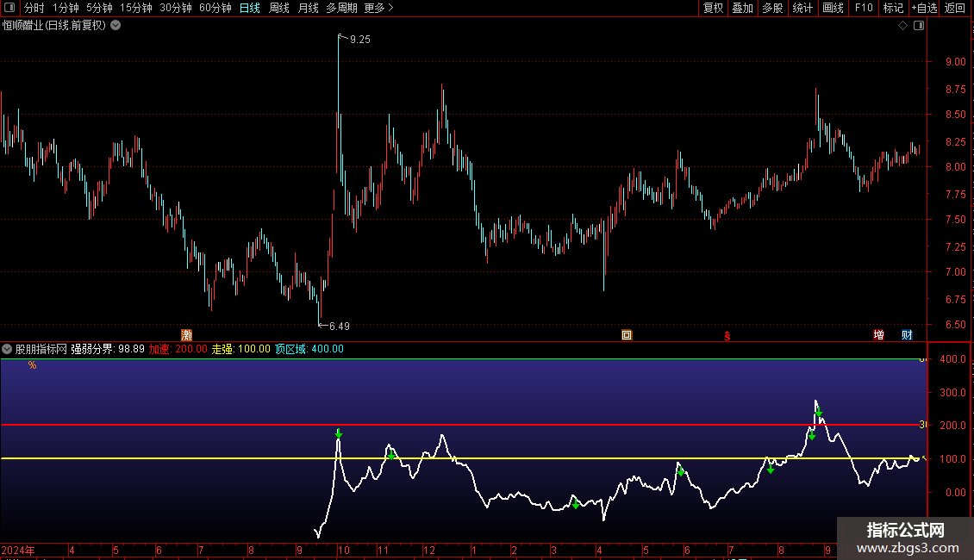This screenshot has height=560, width=974.
Task: Switch to 分时 intraday view
Action: [34, 8]
